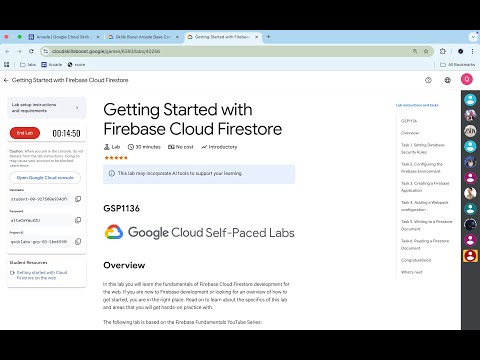Go to Task 4 Adding a Webpack configuration
The width and height of the screenshot is (480, 360).
[x=424, y=206]
